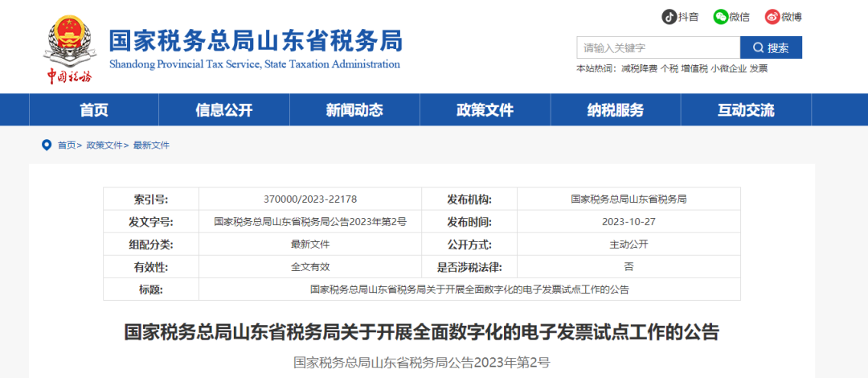Click the 有效性 label cell

pyautogui.click(x=151, y=267)
